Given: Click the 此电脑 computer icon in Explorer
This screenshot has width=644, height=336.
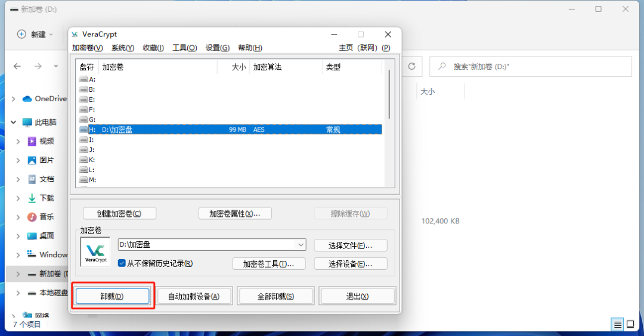Looking at the screenshot, I should (x=27, y=122).
